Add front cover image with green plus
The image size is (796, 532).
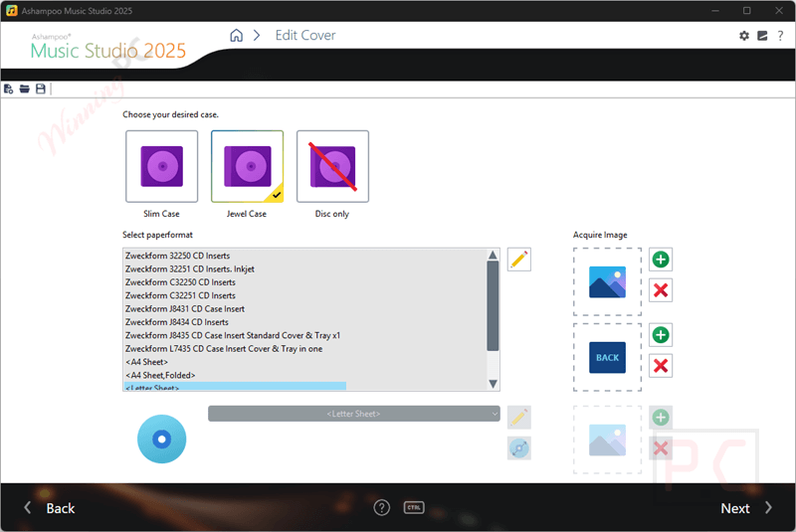point(661,260)
